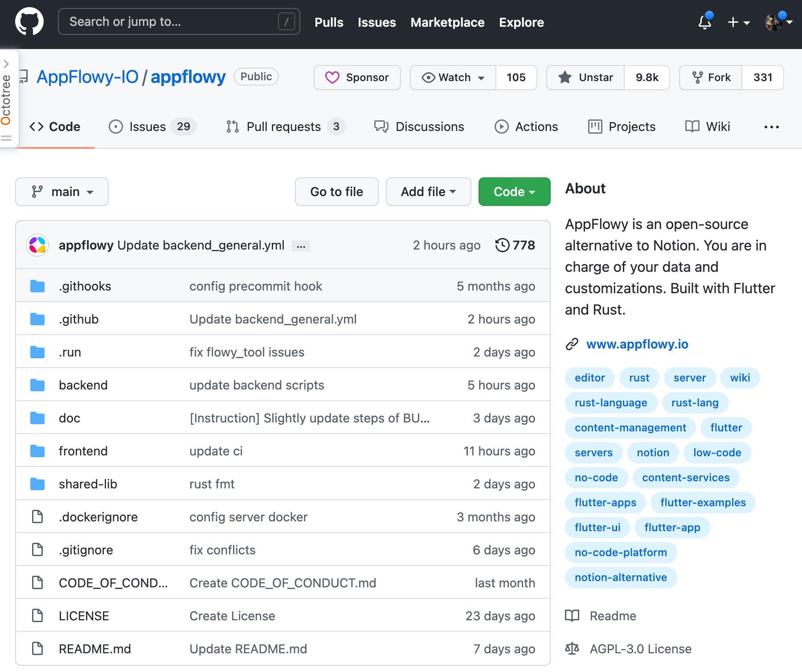
Task: Open the Watch notifications dropdown
Action: (x=453, y=78)
